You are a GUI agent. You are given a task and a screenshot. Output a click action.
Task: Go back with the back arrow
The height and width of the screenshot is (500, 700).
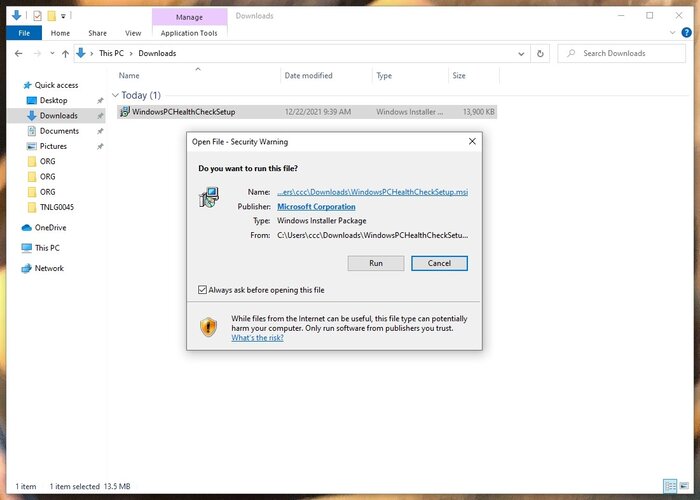(18, 54)
